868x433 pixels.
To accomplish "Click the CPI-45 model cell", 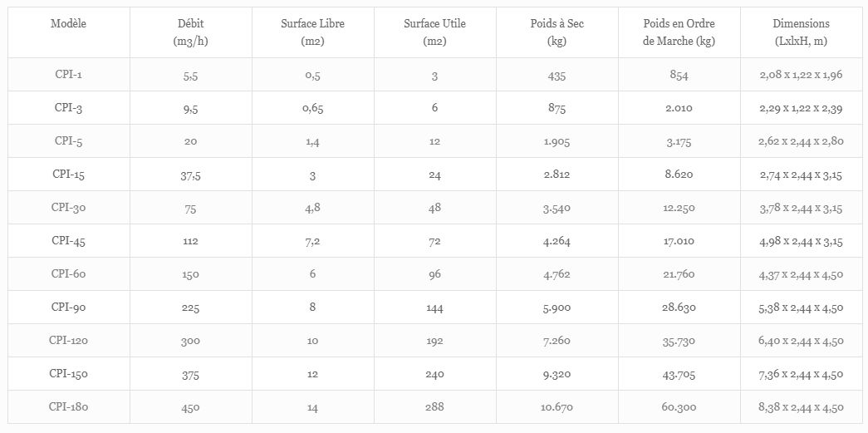I will pyautogui.click(x=68, y=241).
